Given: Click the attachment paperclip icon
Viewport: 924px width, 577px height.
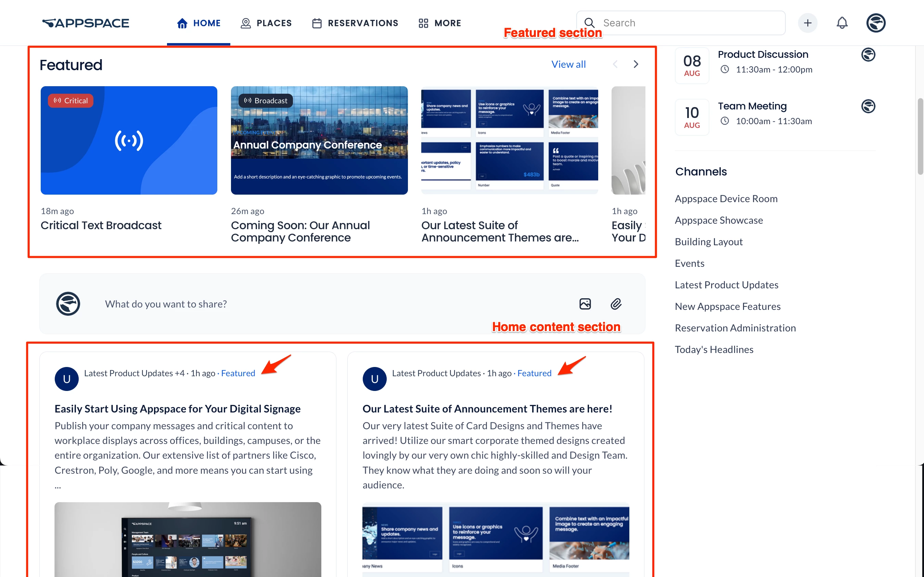Looking at the screenshot, I should [x=616, y=304].
